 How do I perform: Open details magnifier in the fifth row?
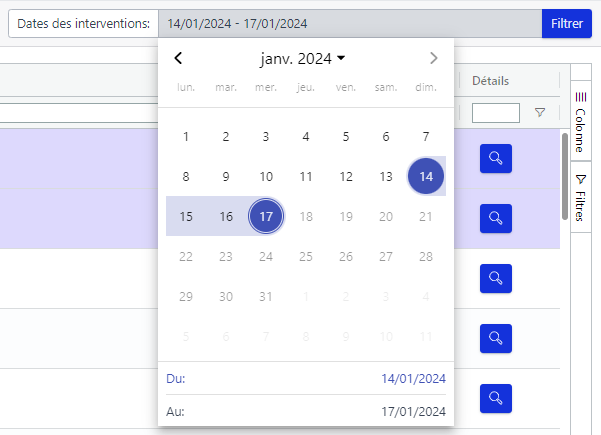(496, 398)
